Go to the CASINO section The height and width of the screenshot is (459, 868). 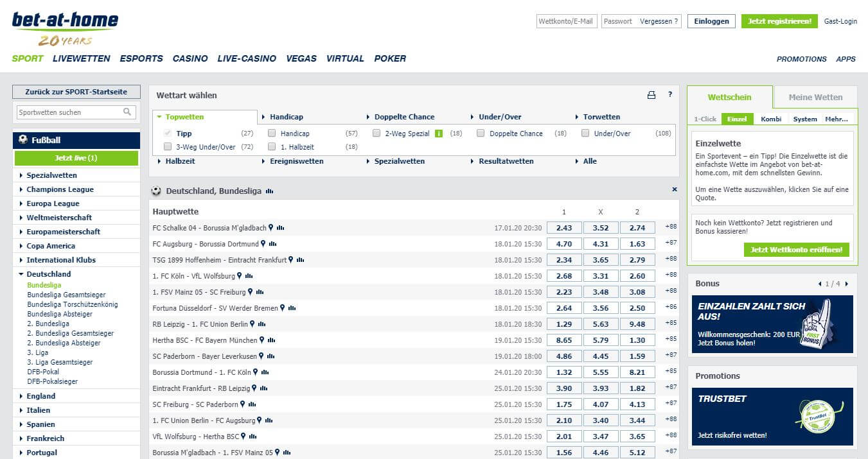(190, 58)
